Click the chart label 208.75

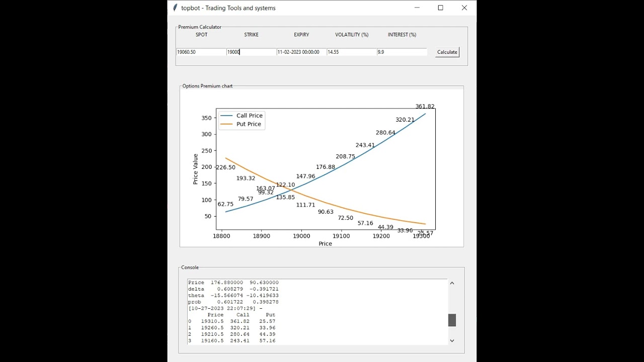point(345,156)
